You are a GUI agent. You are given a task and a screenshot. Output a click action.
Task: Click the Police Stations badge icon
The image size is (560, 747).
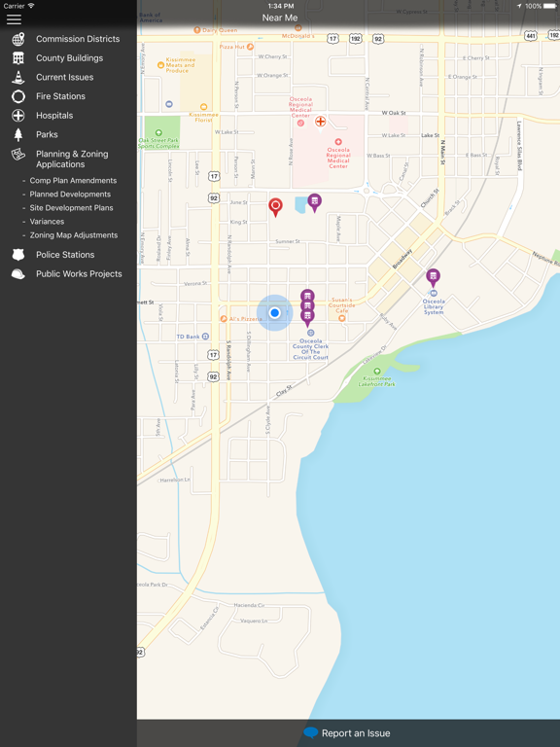click(x=18, y=255)
